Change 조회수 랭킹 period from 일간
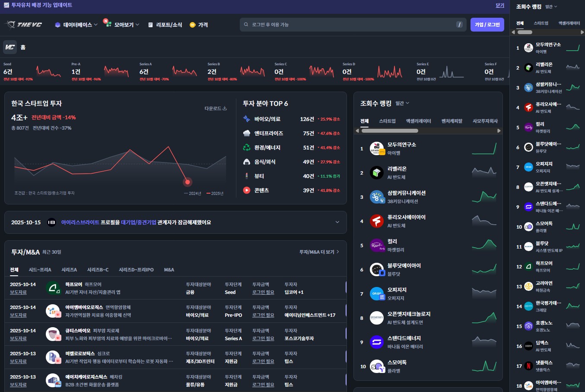This screenshot has height=392, width=585. point(402,103)
